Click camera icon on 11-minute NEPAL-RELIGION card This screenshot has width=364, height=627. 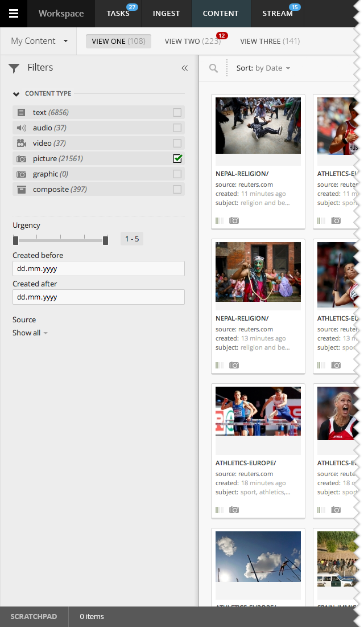coord(234,220)
